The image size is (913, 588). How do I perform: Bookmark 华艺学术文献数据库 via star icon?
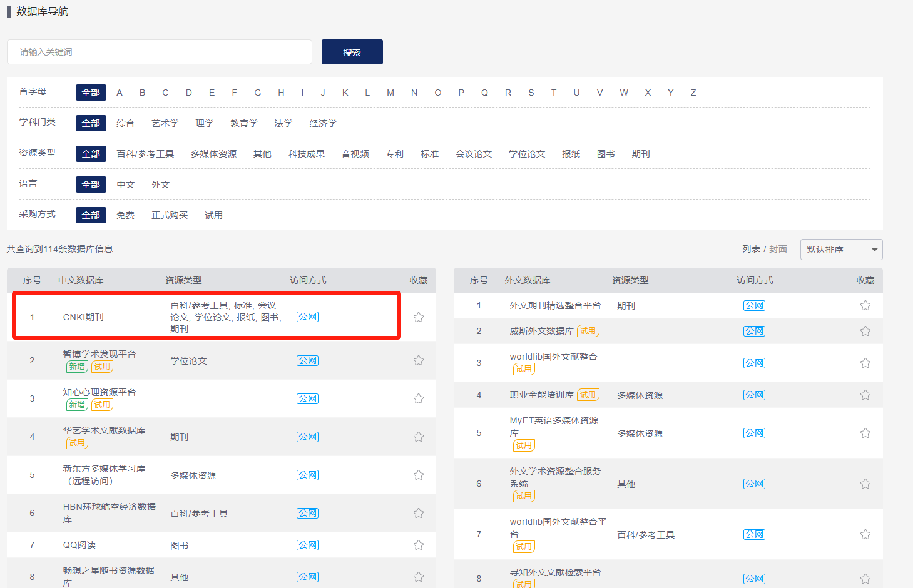pos(419,437)
